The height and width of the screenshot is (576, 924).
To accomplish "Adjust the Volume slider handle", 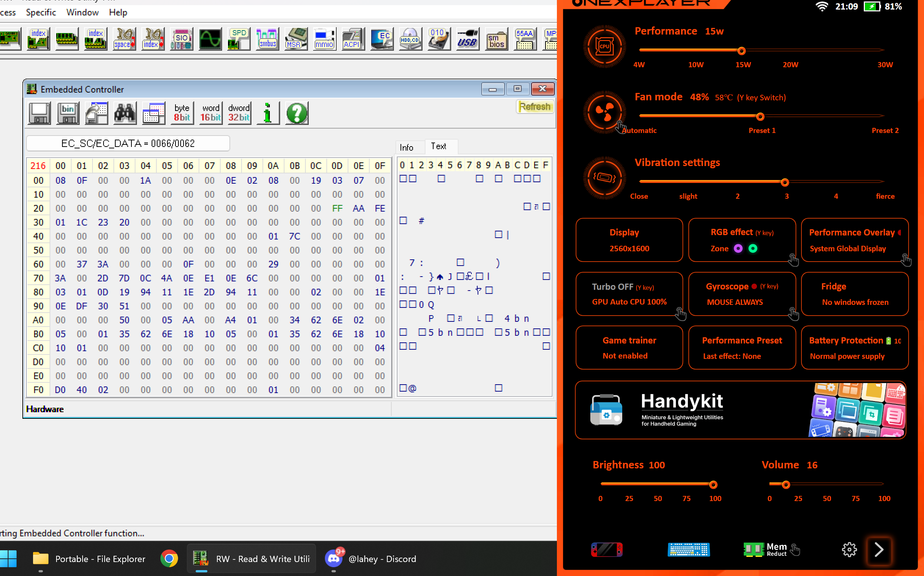I will [786, 485].
